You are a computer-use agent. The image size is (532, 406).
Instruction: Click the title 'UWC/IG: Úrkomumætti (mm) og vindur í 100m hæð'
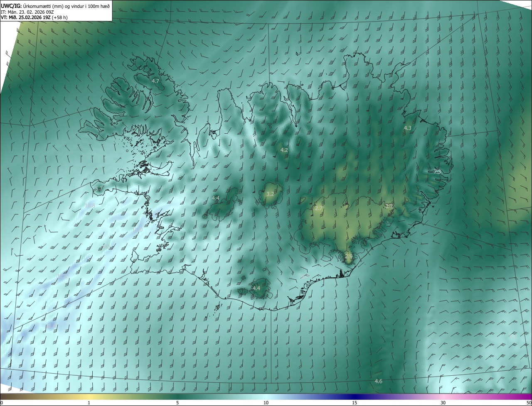(55, 6)
